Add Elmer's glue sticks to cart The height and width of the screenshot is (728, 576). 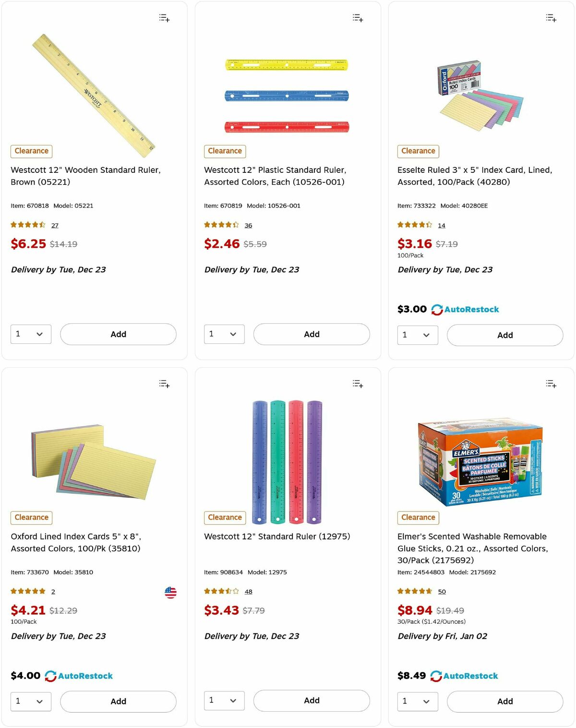[x=504, y=701]
